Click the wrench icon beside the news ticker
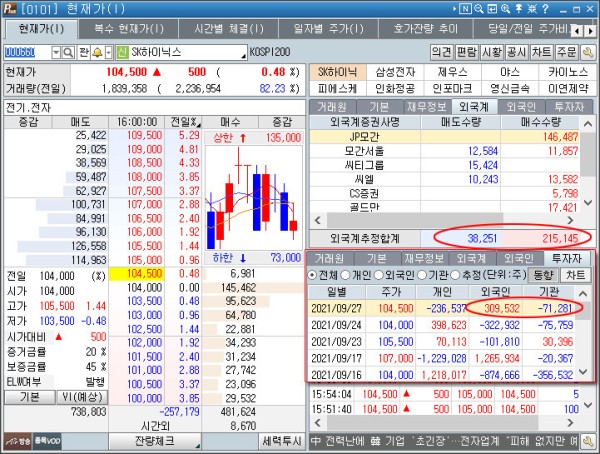 click(587, 442)
